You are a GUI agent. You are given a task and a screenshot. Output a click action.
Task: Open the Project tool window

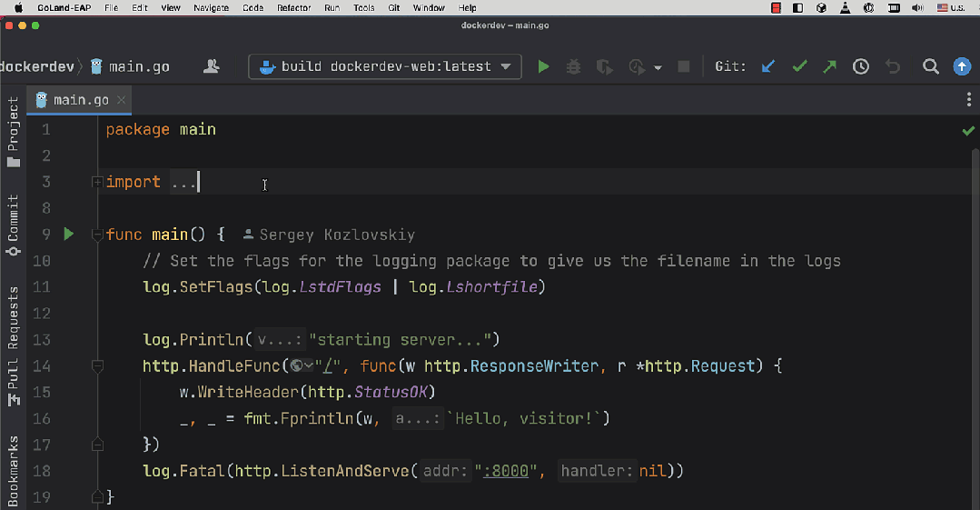pos(13,132)
